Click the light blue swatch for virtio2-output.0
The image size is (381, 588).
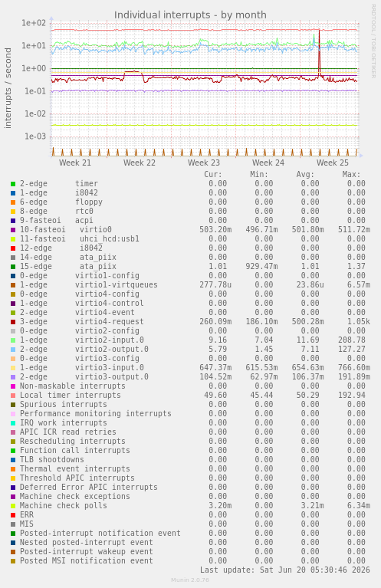tap(13, 350)
